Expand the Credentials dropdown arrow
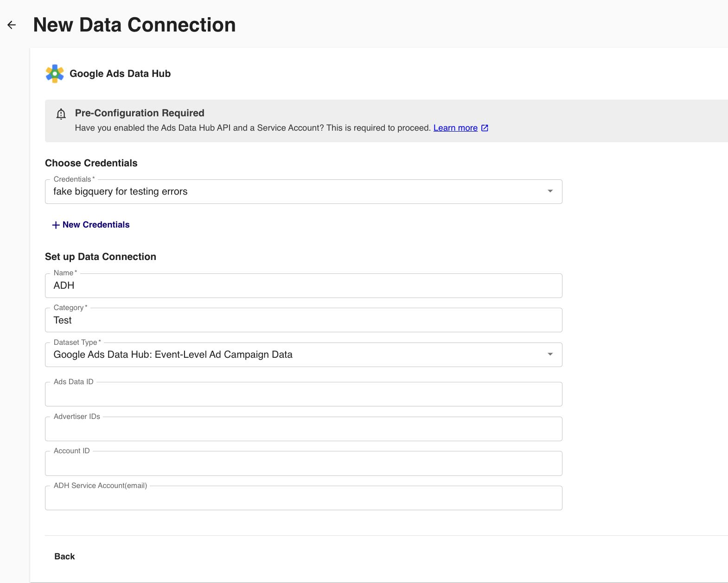 (x=550, y=191)
